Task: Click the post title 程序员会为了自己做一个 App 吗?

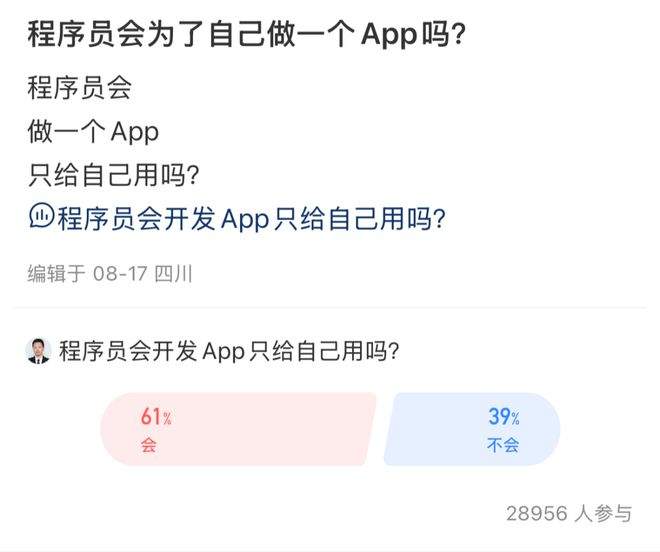Action: click(246, 36)
